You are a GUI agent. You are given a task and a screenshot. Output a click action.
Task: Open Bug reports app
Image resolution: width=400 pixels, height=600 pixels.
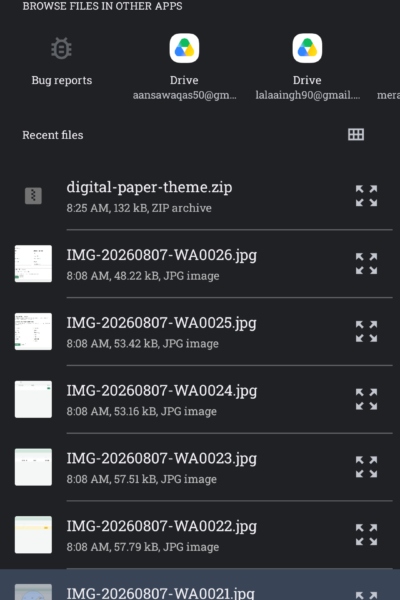click(62, 62)
